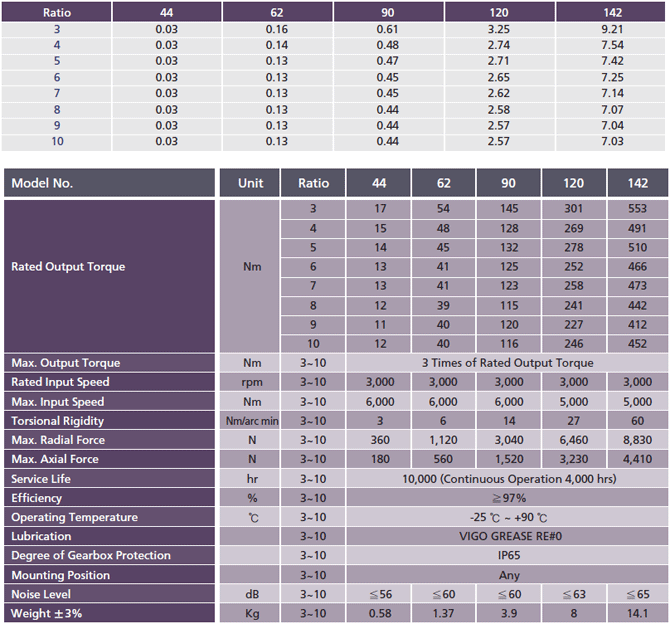Select the radial force value '6,460'
Image resolution: width=670 pixels, height=624 pixels.
pyautogui.click(x=573, y=440)
